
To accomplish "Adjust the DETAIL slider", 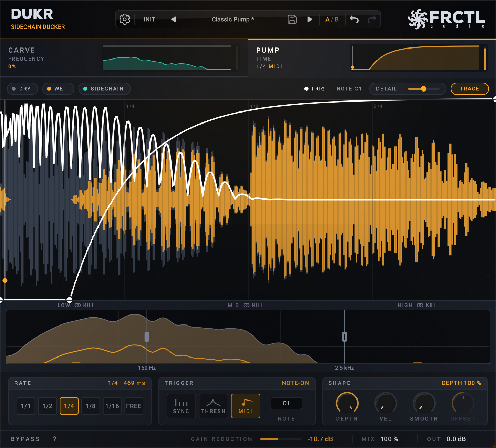I will coord(424,89).
